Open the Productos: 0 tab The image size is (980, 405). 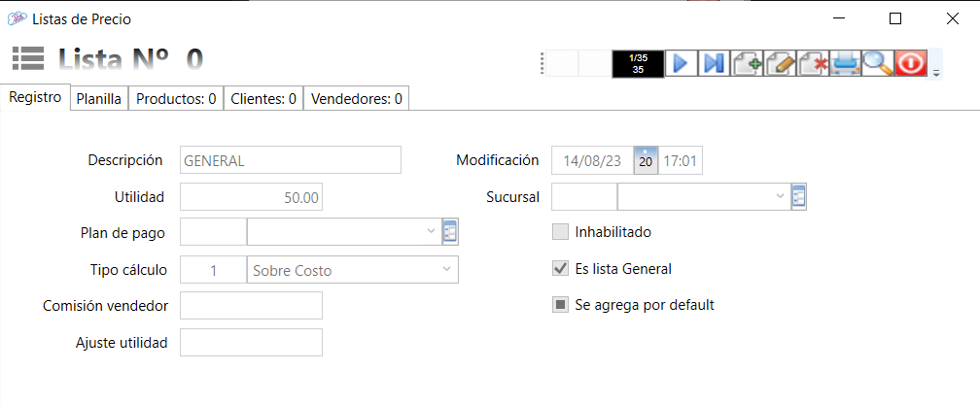click(x=176, y=98)
